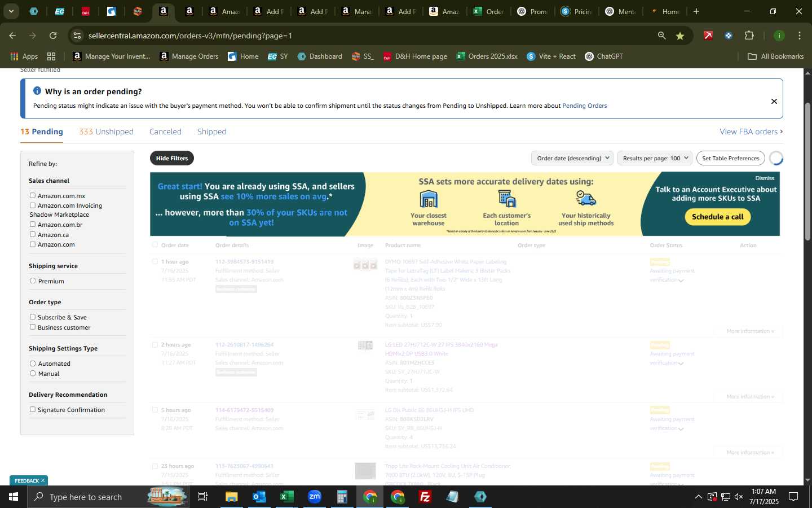Check the Amazon.com.br sales channel
Screen dimensions: 812x508
click(33, 224)
